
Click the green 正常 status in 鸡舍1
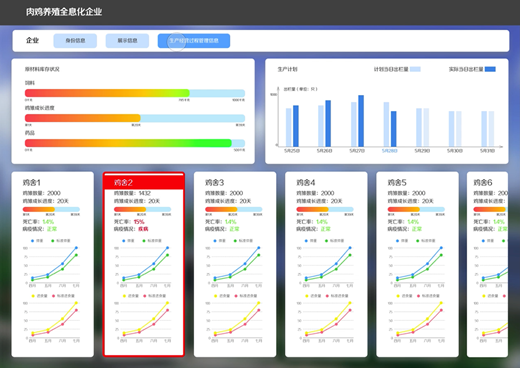[52, 229]
